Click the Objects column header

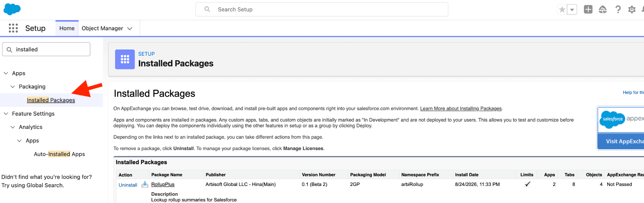[x=594, y=175]
